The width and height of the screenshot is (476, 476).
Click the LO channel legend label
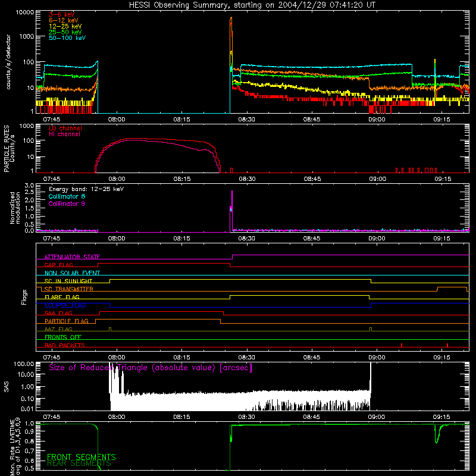(65, 128)
